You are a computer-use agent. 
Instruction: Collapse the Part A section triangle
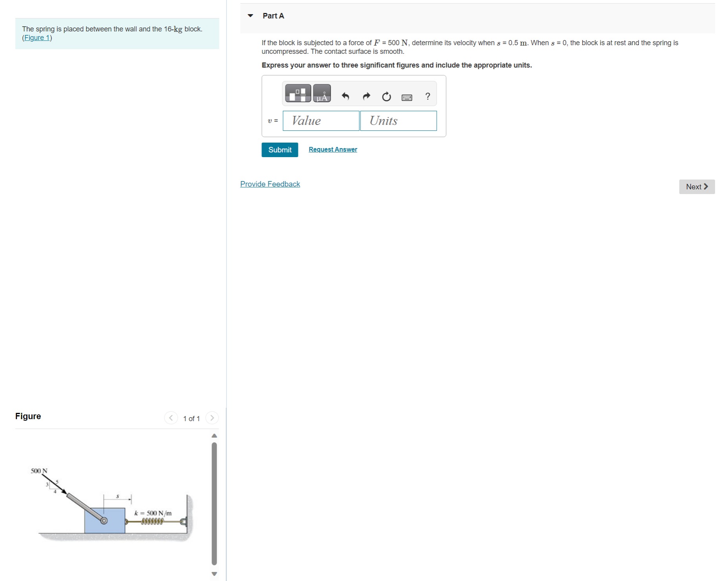[x=251, y=16]
